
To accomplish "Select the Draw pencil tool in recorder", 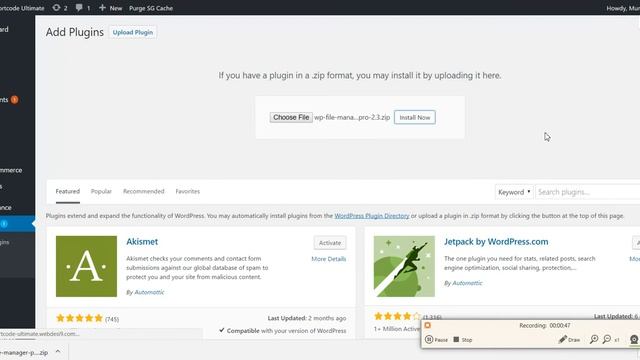I will pyautogui.click(x=569, y=340).
